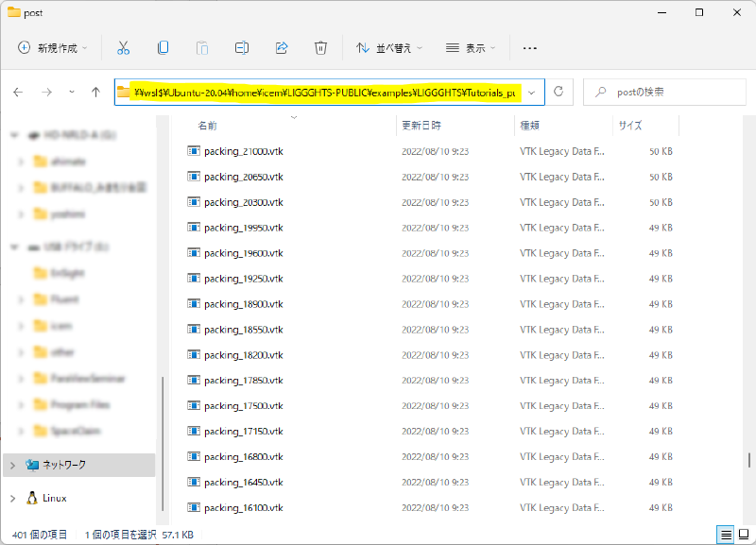Screen dimensions: 756x545
Task: Refresh the current folder view
Action: [558, 92]
